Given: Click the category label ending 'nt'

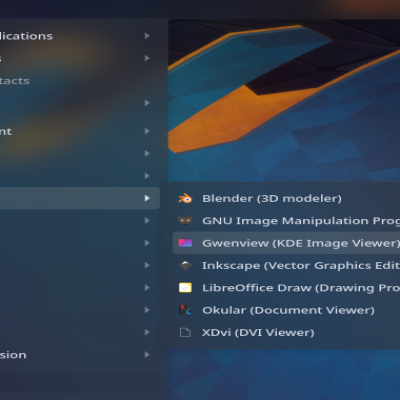Looking at the screenshot, I should point(6,132).
